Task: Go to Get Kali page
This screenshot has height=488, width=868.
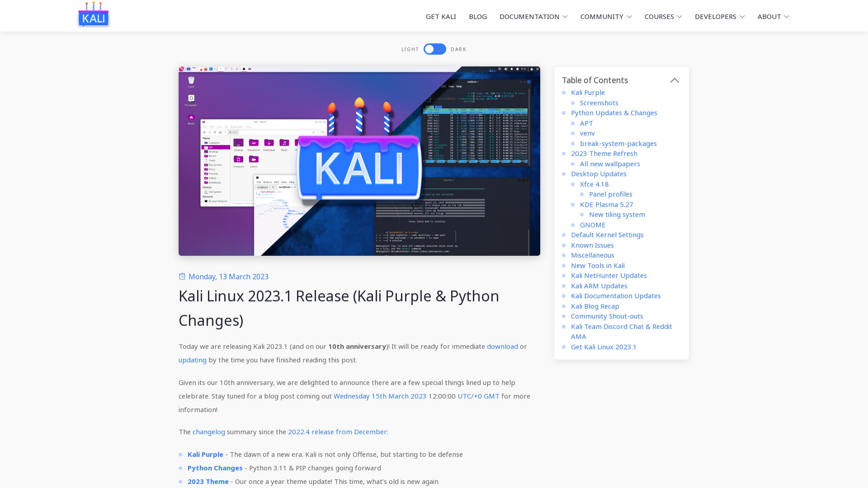Action: tap(441, 16)
